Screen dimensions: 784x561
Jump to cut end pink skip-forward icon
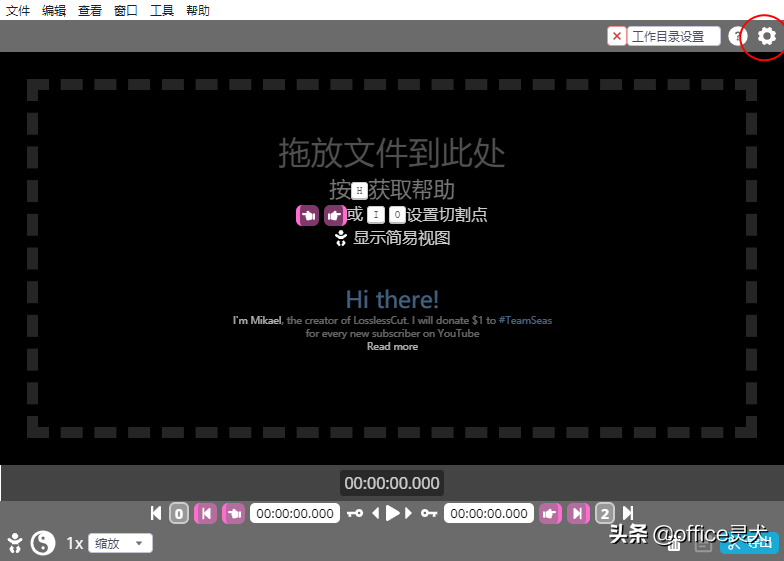(x=578, y=514)
